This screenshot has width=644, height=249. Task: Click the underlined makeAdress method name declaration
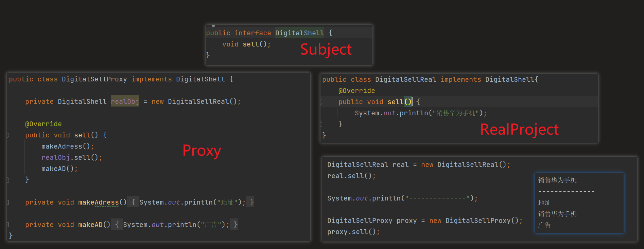(x=99, y=202)
